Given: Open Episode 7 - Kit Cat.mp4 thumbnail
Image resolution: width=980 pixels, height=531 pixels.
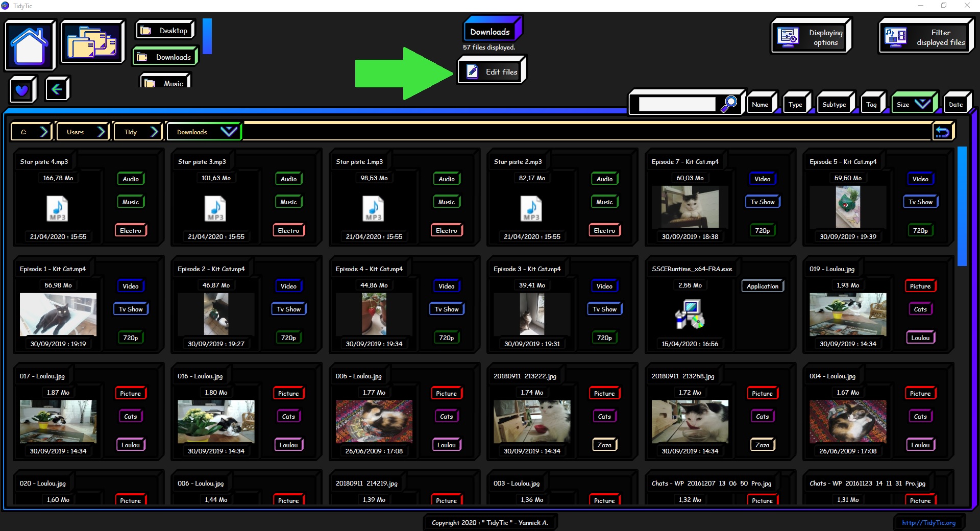Looking at the screenshot, I should click(x=690, y=207).
